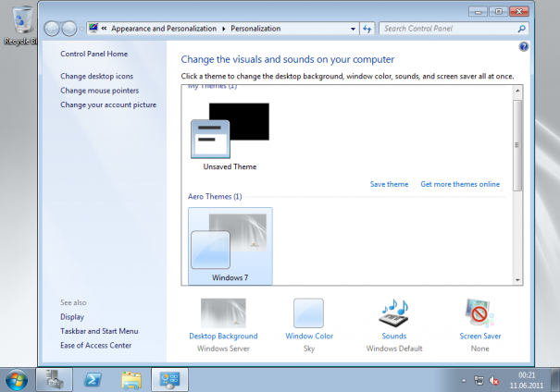Open Server Manager from the taskbar
The image size is (560, 392).
coord(55,379)
